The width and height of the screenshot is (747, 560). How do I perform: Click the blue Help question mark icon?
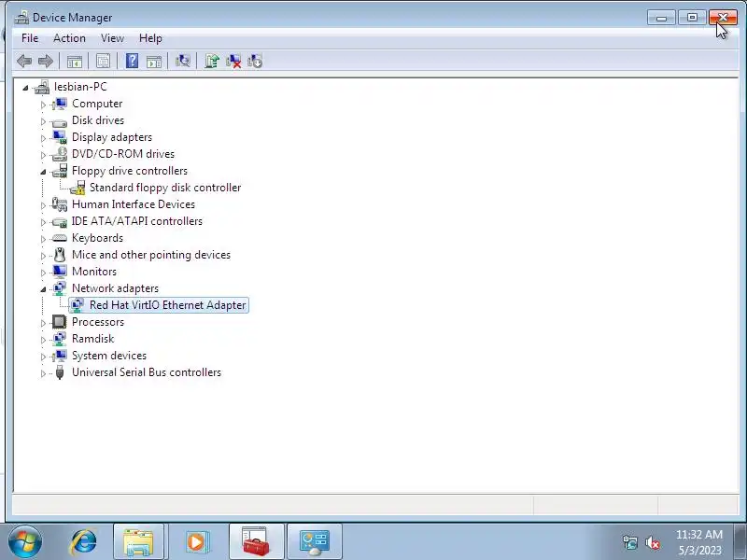pos(132,61)
